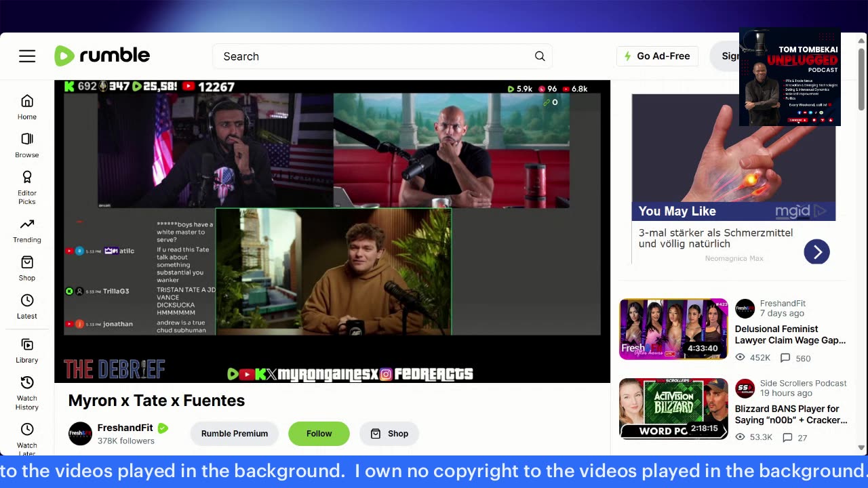Click the blue arrow on the mgid ad

pos(816,252)
